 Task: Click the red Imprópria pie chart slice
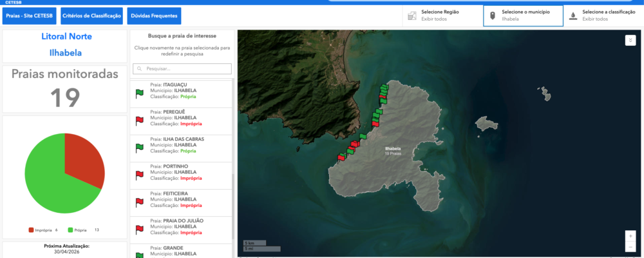pyautogui.click(x=84, y=158)
